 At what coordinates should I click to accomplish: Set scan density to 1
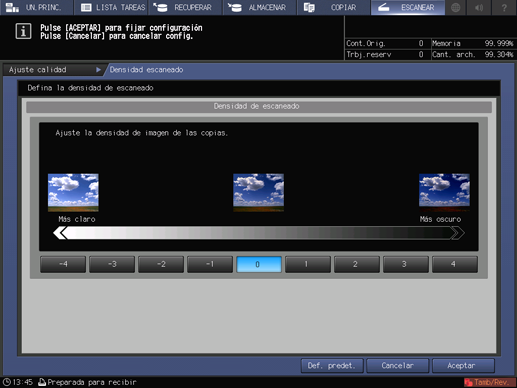(x=308, y=264)
